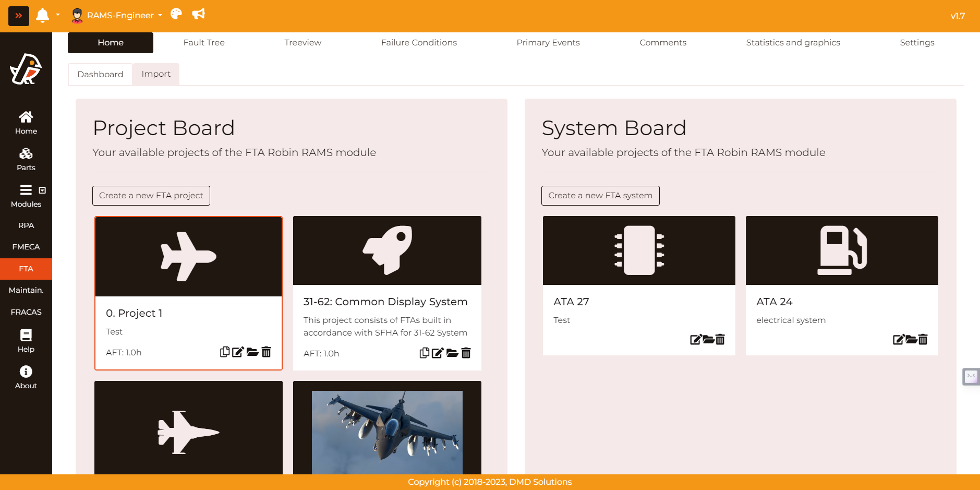980x490 pixels.
Task: Create a new FTA system
Action: (x=600, y=196)
